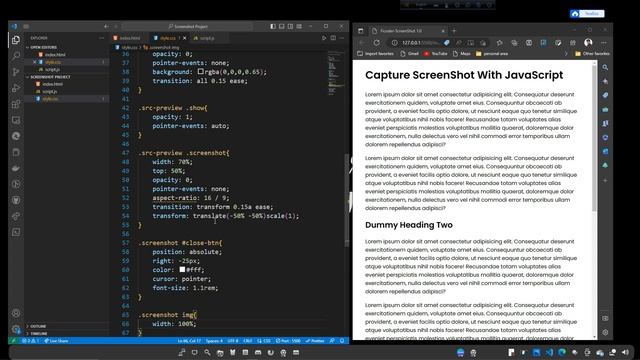Viewport: 640px width, 360px height.
Task: Toggle bottom panel layout icon
Action: 282,27
